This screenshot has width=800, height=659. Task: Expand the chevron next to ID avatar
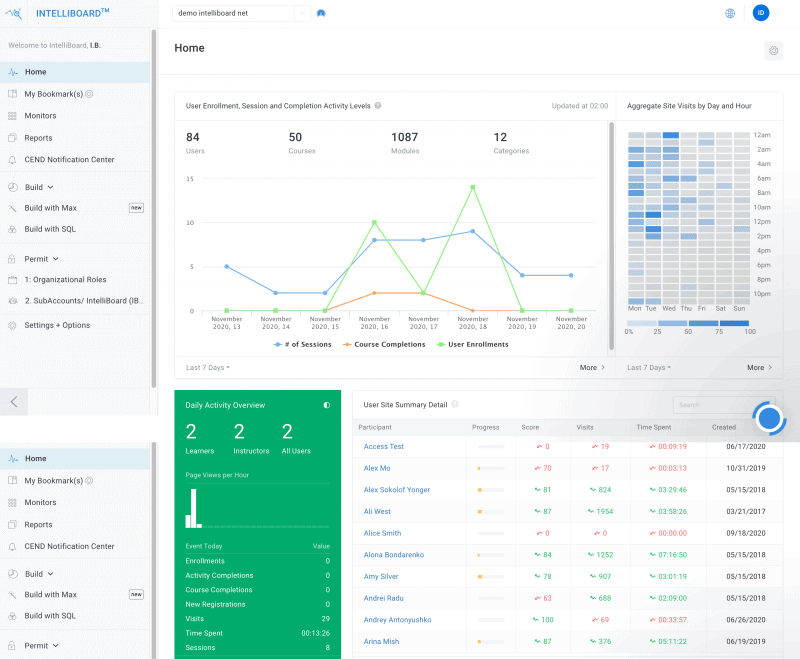click(776, 13)
